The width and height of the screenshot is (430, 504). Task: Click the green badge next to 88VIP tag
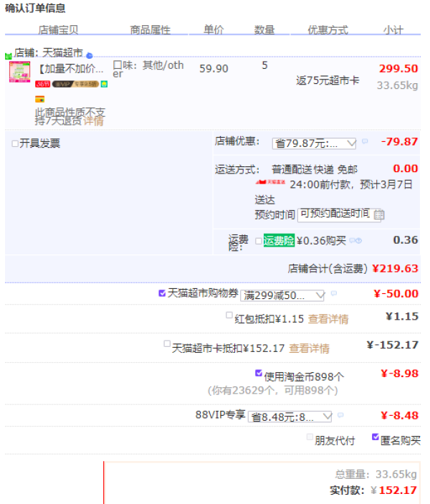[104, 84]
